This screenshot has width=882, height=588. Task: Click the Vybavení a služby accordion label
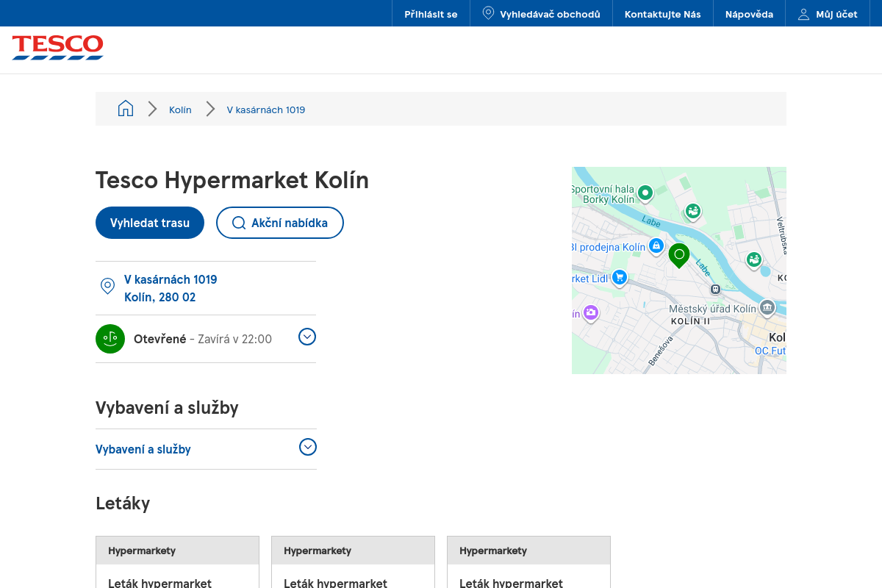pos(143,449)
